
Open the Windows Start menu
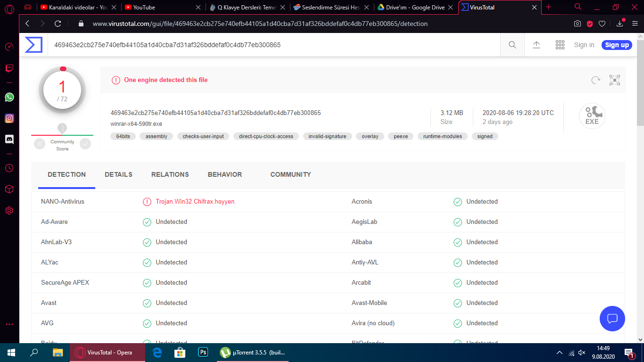pyautogui.click(x=11, y=353)
